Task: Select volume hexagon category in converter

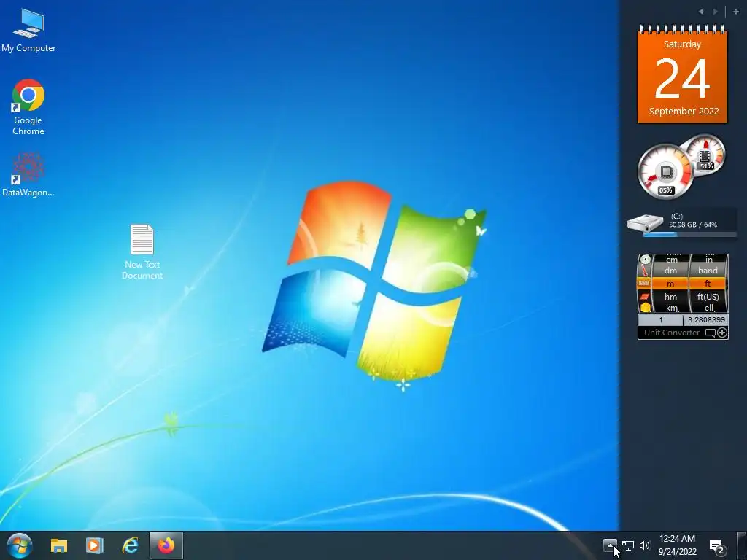Action: pyautogui.click(x=645, y=307)
